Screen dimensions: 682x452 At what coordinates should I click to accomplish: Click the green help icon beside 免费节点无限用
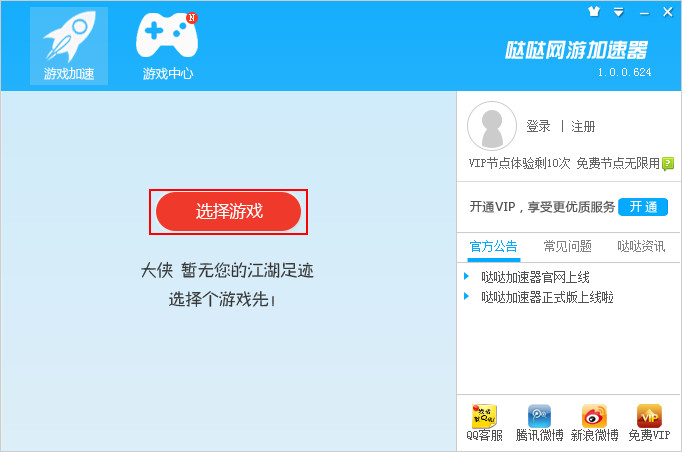pos(668,164)
